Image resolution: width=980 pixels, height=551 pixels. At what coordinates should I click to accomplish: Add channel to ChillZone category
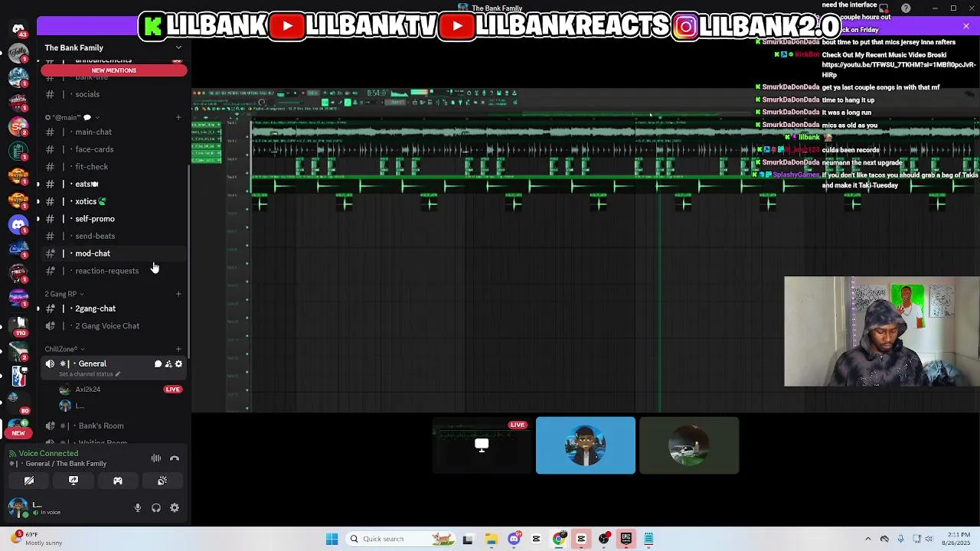click(178, 349)
